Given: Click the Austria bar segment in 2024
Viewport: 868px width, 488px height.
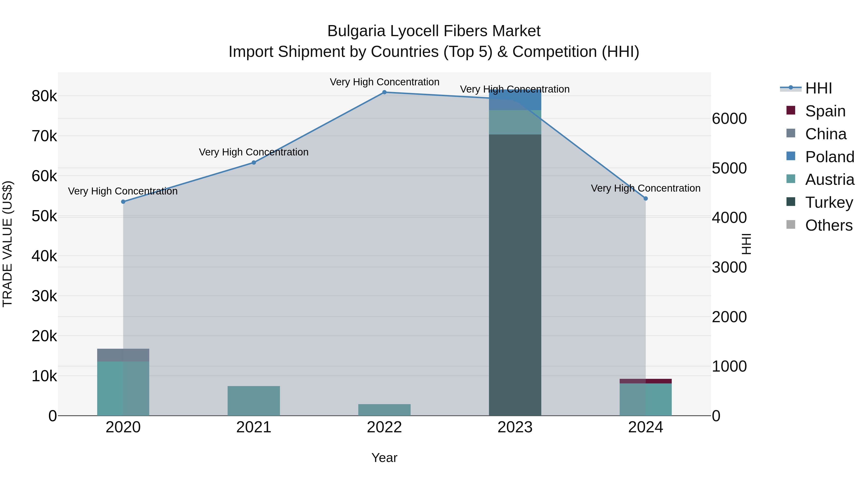Looking at the screenshot, I should pyautogui.click(x=646, y=400).
